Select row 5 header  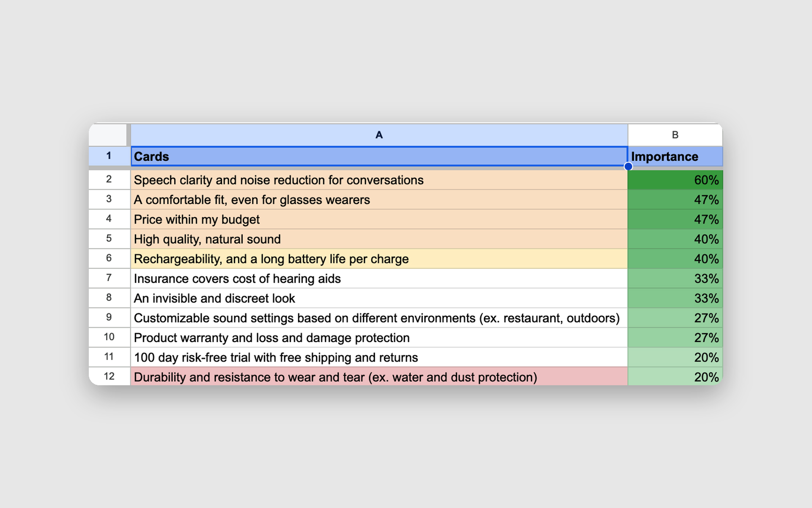(109, 239)
